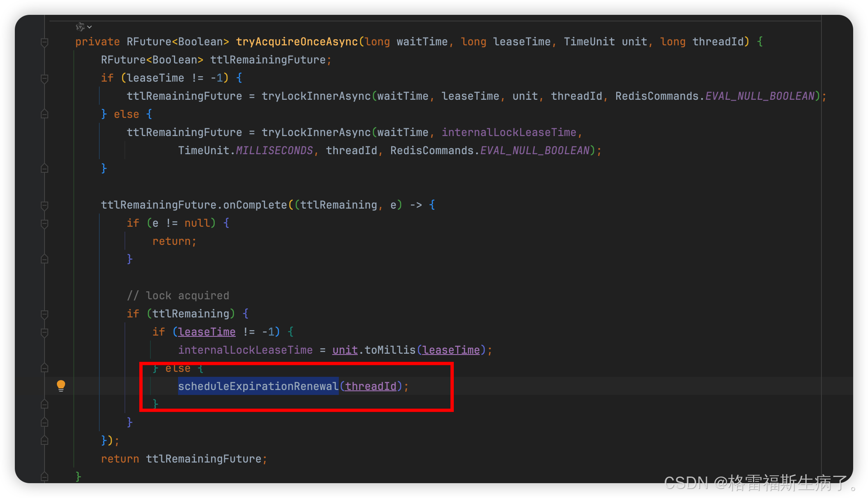Click fold end marker at '});' line

click(x=45, y=441)
